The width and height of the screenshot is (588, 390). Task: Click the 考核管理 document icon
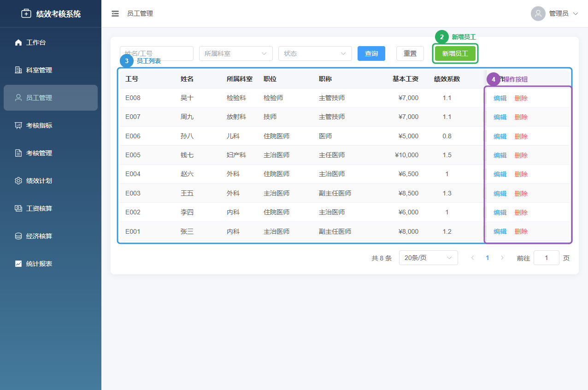[x=18, y=153]
